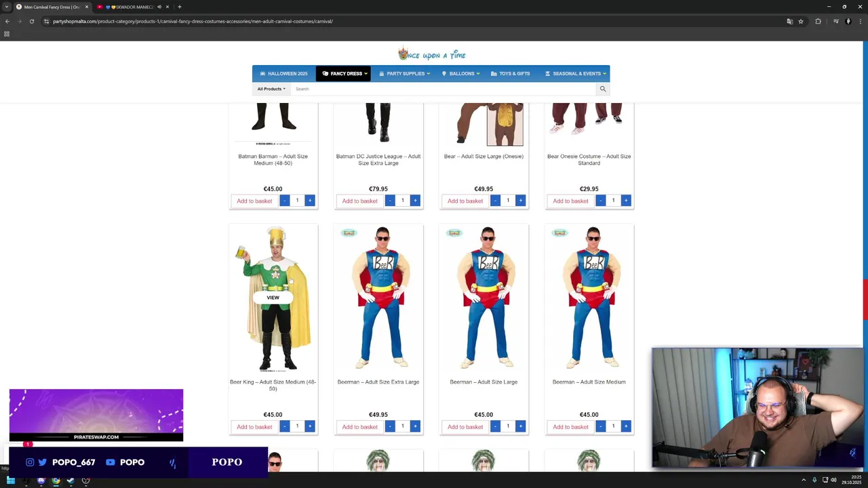868x488 pixels.
Task: Open the apps grid in bookmarks bar
Action: [x=7, y=33]
